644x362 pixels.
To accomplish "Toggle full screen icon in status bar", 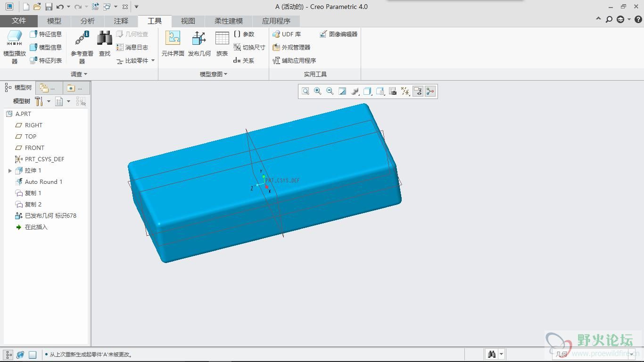I will coord(33,354).
